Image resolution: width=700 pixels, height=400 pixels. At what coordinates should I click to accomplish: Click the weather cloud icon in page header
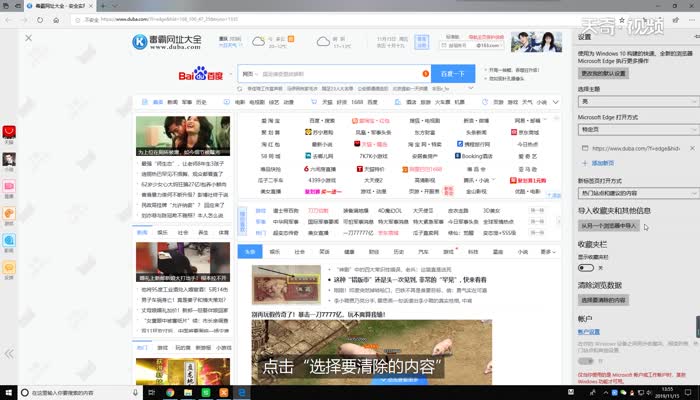(258, 42)
